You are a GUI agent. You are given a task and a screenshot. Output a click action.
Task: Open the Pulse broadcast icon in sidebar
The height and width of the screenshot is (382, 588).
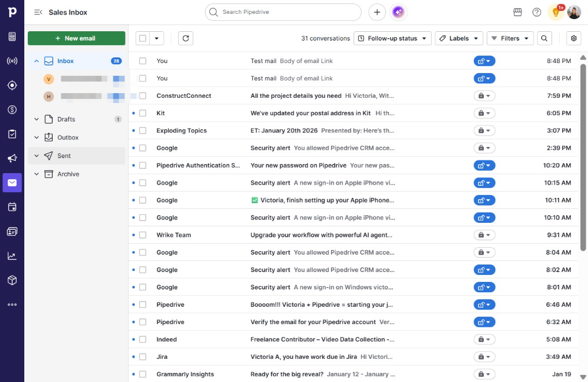(12, 61)
